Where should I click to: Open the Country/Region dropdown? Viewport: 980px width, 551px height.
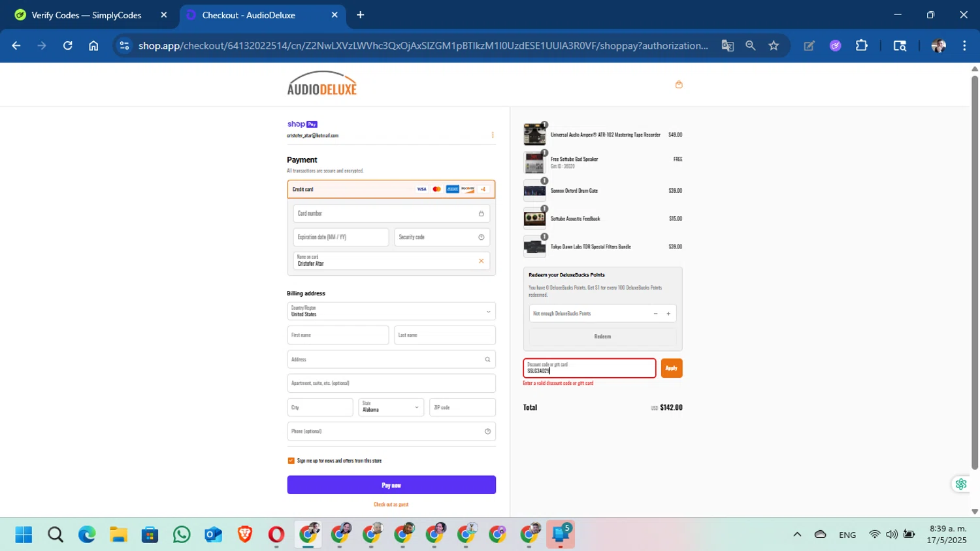coord(391,311)
